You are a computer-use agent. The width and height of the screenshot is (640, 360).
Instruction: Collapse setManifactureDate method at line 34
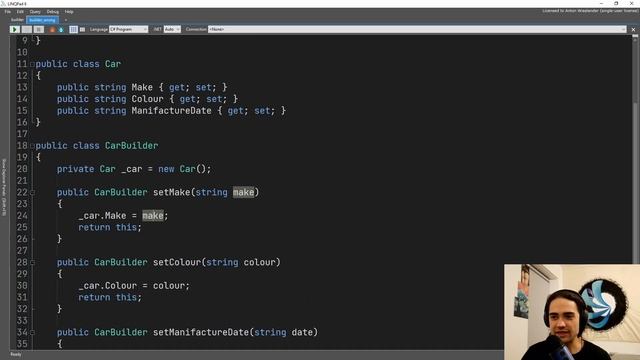[32, 333]
